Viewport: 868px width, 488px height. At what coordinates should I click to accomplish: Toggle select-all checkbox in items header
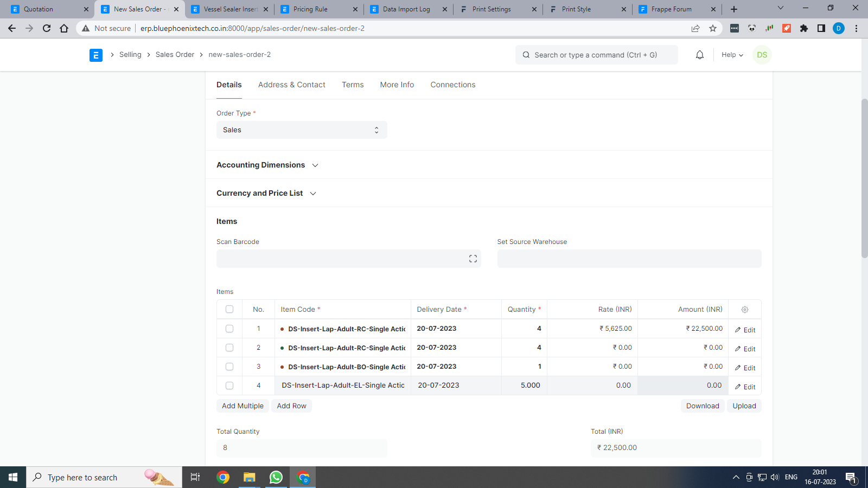(229, 309)
